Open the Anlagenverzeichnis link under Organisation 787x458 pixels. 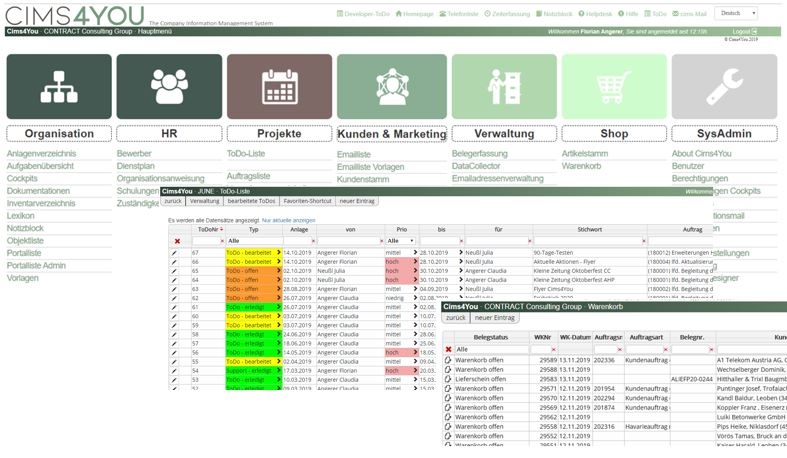coord(41,154)
